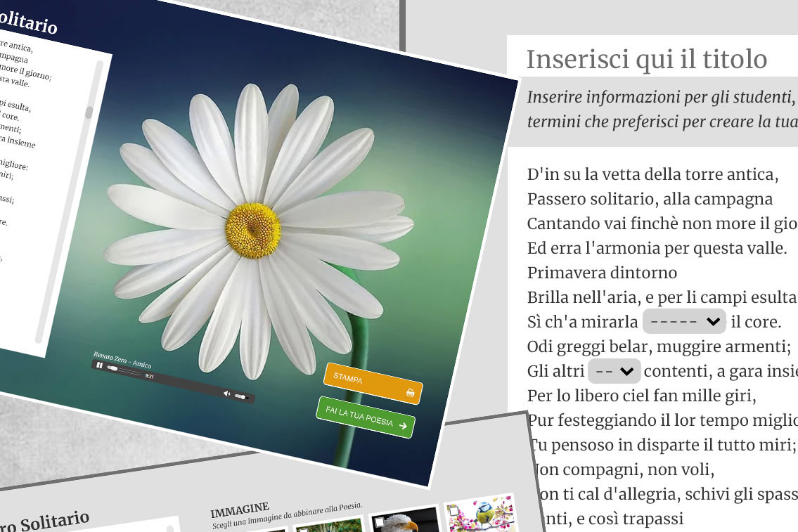Click the "IMMAGINE" section heading
The height and width of the screenshot is (532, 798).
(240, 510)
